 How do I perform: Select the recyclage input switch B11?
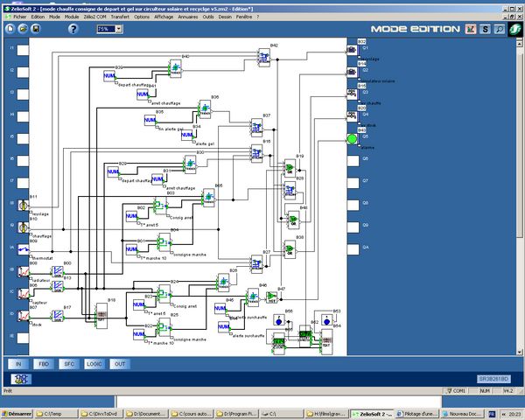coord(24,205)
